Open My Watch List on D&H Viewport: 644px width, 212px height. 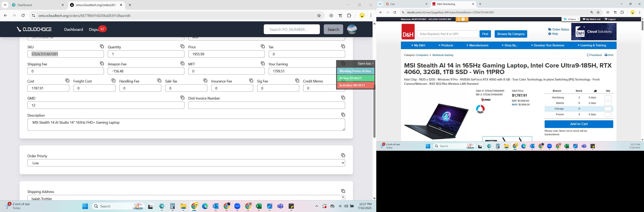pyautogui.click(x=591, y=19)
